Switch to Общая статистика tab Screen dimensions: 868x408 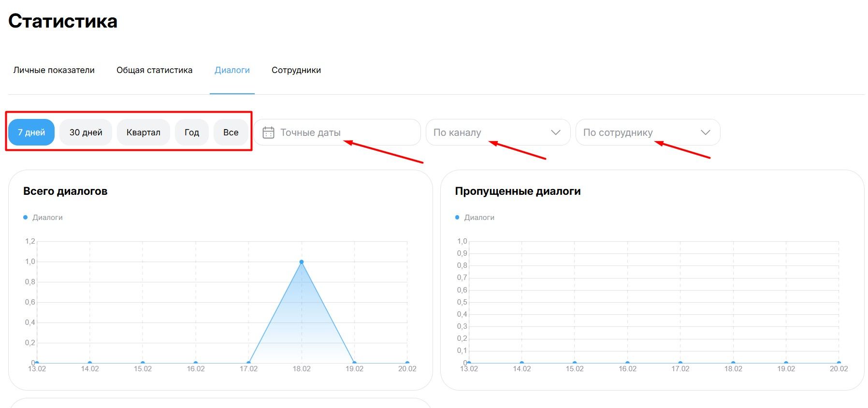click(154, 70)
